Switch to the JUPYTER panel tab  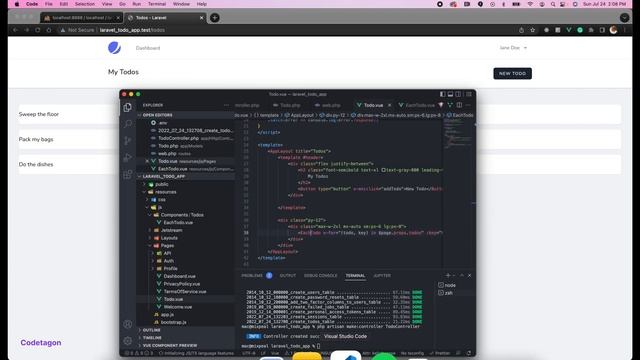382,276
